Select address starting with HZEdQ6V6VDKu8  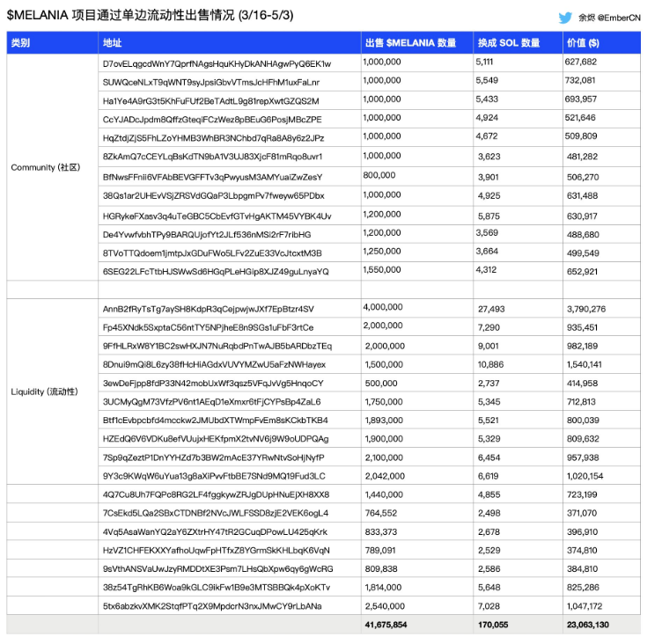coord(216,439)
